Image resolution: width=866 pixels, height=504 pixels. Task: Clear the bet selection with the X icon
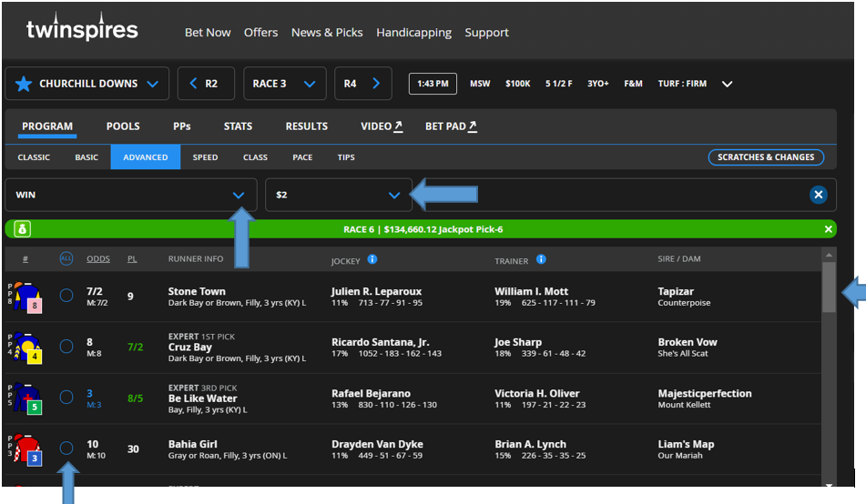click(x=819, y=195)
